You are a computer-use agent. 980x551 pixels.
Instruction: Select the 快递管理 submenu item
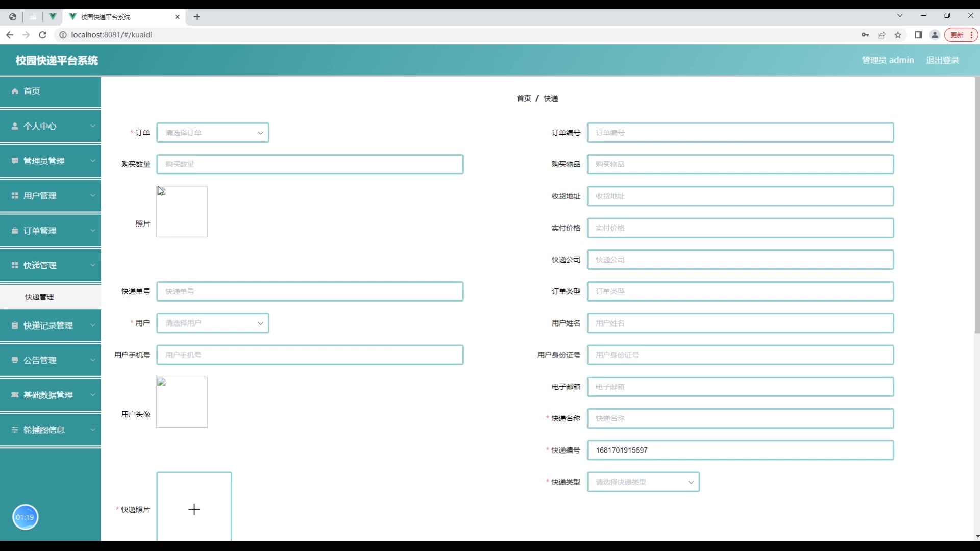tap(40, 297)
